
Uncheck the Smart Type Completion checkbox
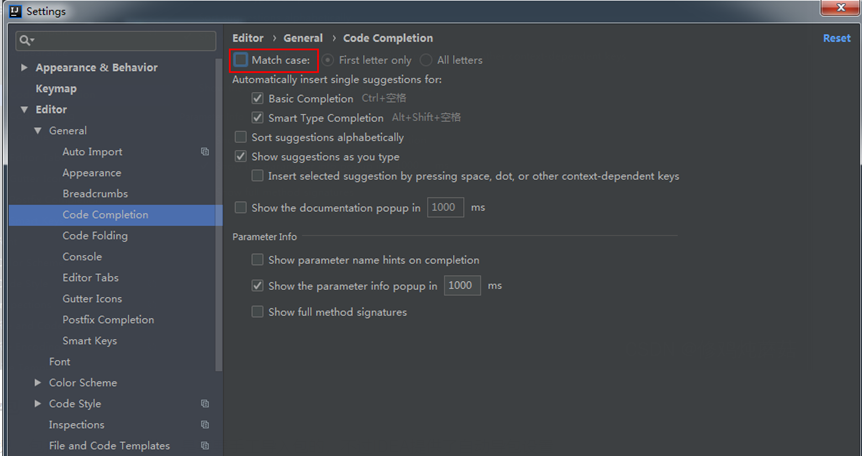pyautogui.click(x=257, y=118)
